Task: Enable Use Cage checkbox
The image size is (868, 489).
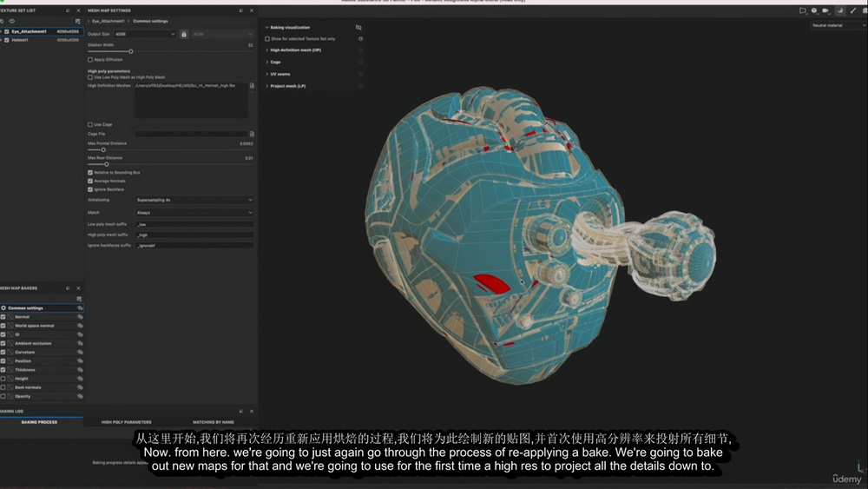Action: coord(90,124)
